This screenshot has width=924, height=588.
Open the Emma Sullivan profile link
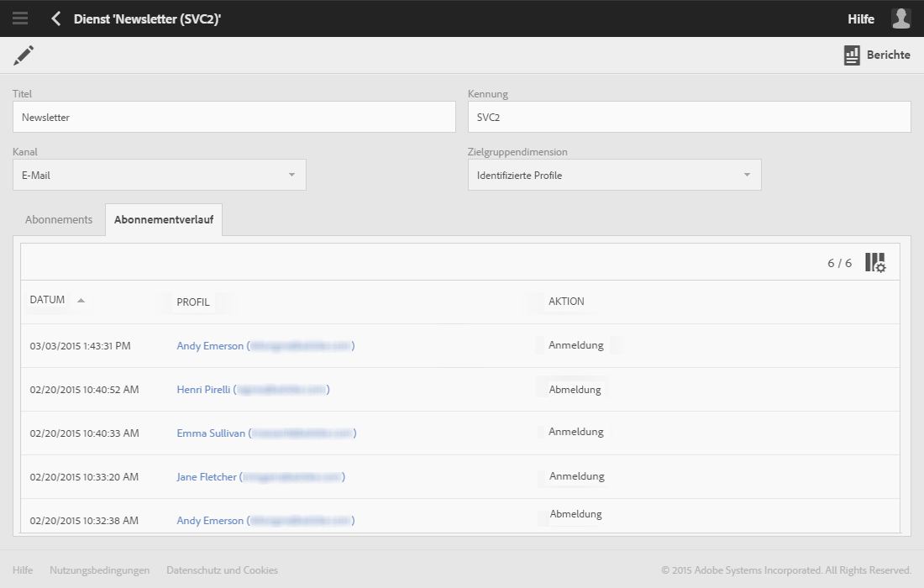pos(211,433)
